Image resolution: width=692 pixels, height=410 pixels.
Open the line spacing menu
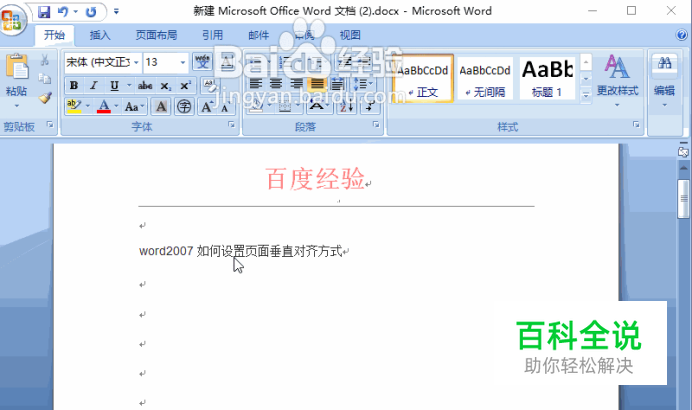(364, 84)
